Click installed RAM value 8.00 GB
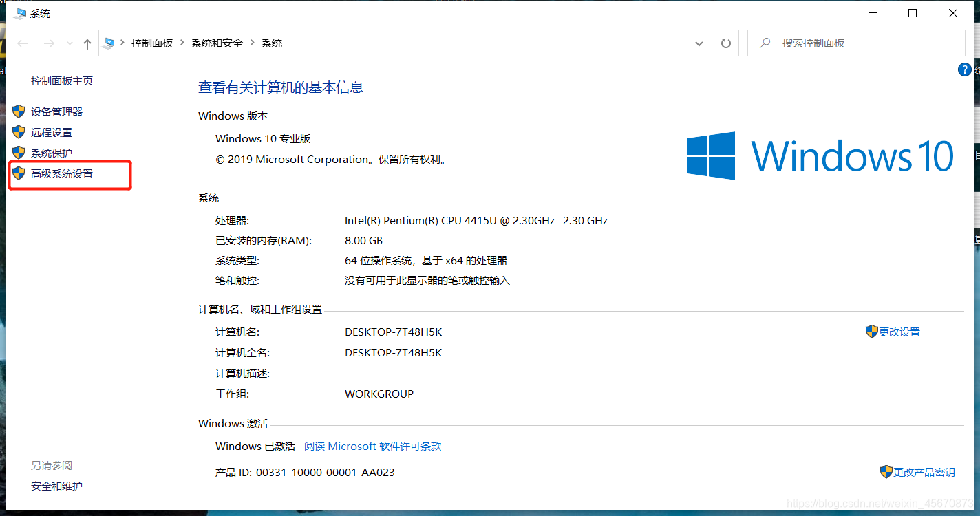This screenshot has height=516, width=980. point(363,241)
